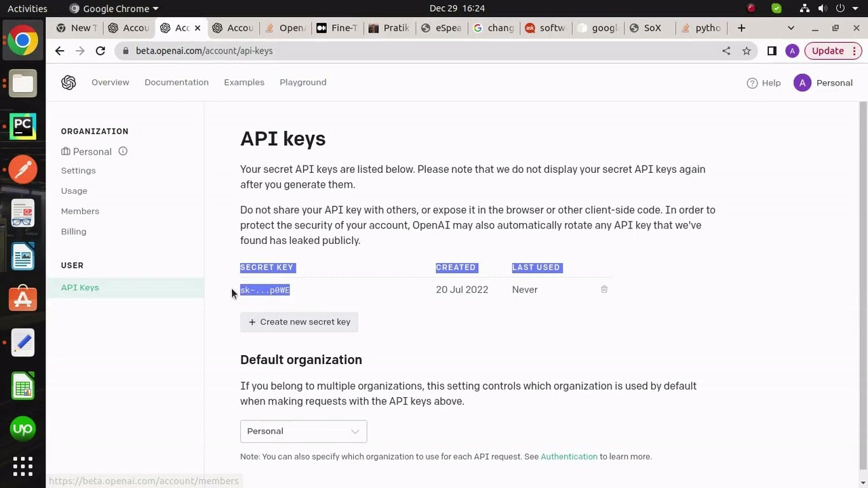Open the Playground menu item
868x488 pixels.
click(x=302, y=82)
